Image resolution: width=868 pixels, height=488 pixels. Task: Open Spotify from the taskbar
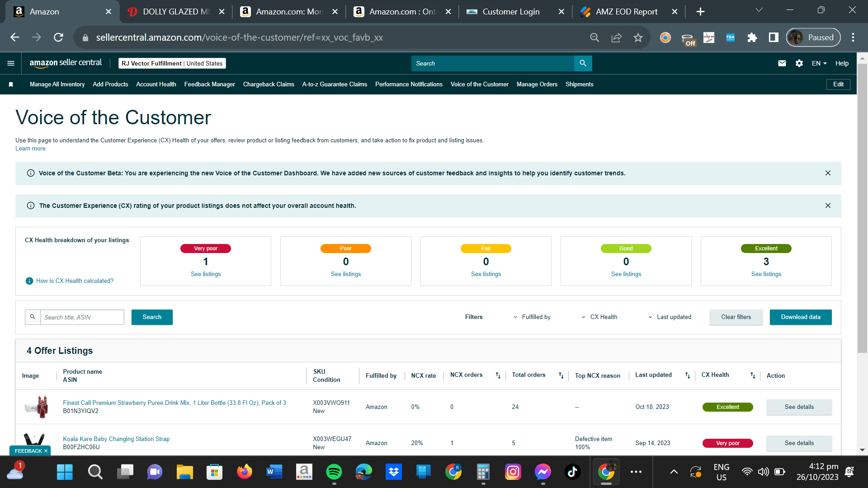334,472
